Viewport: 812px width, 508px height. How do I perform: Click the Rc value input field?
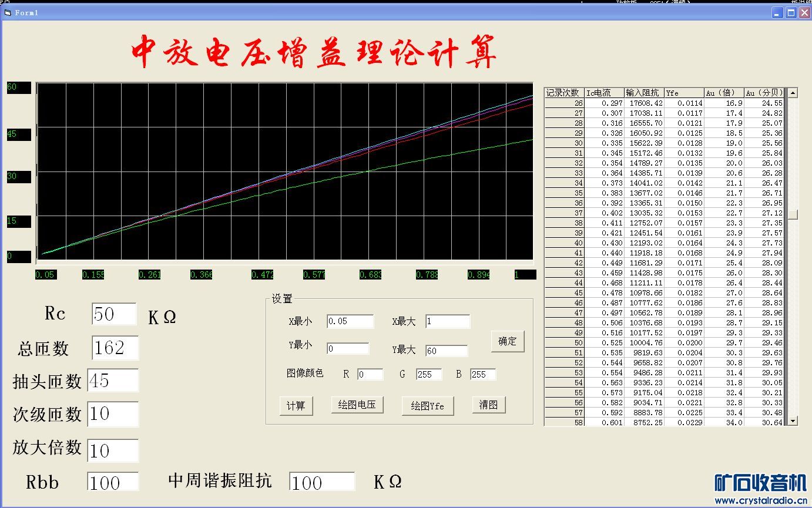click(x=114, y=314)
